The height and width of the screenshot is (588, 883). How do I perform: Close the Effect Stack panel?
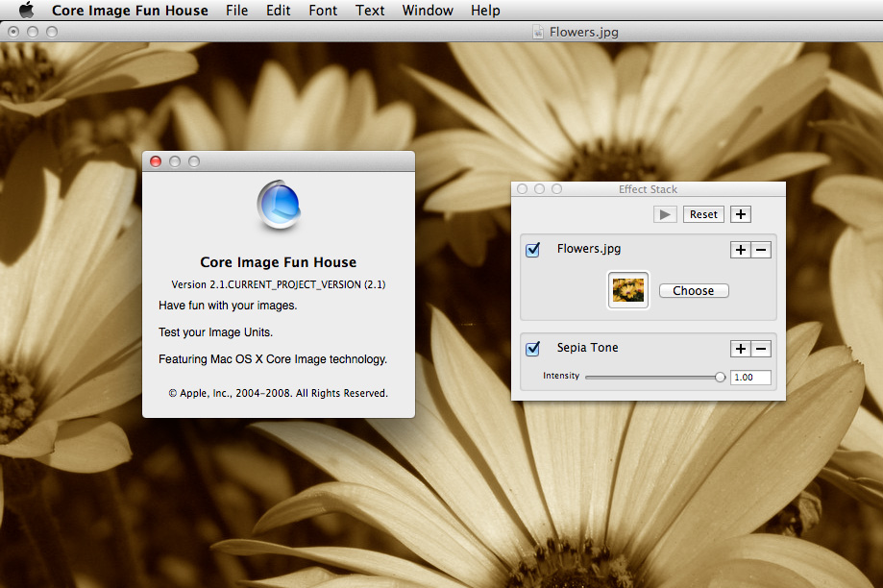coord(522,188)
